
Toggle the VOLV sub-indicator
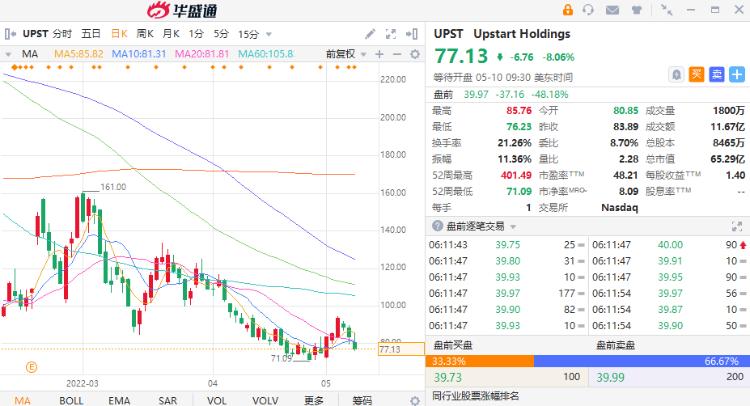coord(265,401)
